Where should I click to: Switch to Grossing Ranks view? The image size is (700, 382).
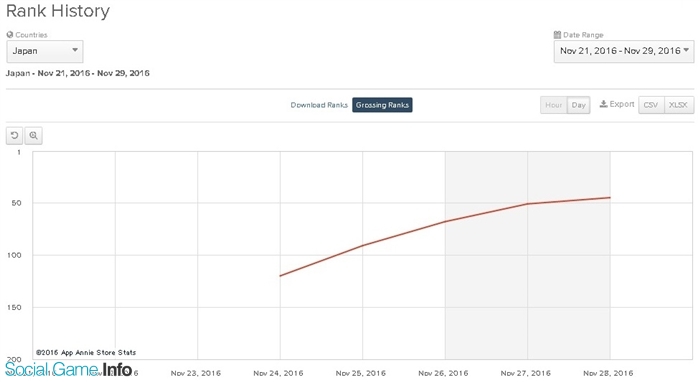(382, 105)
